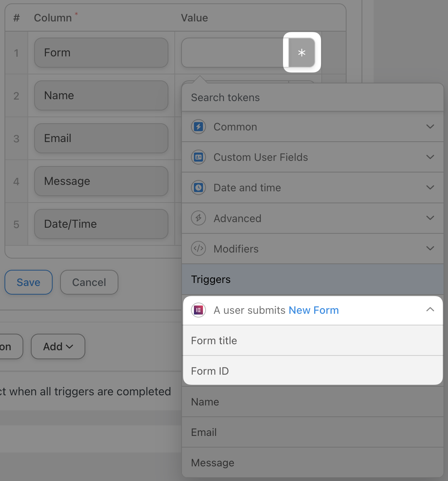Viewport: 448px width, 481px height.
Task: Click the Common category lightning icon
Action: (x=198, y=127)
